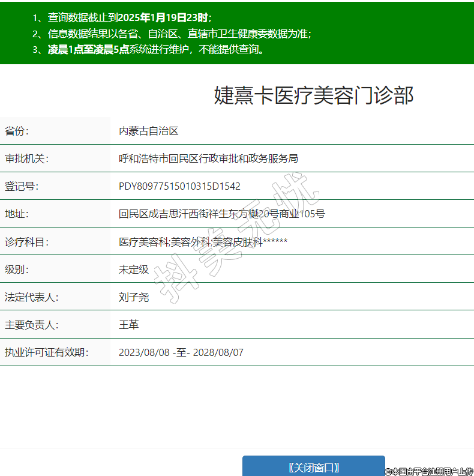Image resolution: width=474 pixels, height=476 pixels.
Task: Select the address text starting with 回民区成吉思汗西街
Action: tap(221, 214)
